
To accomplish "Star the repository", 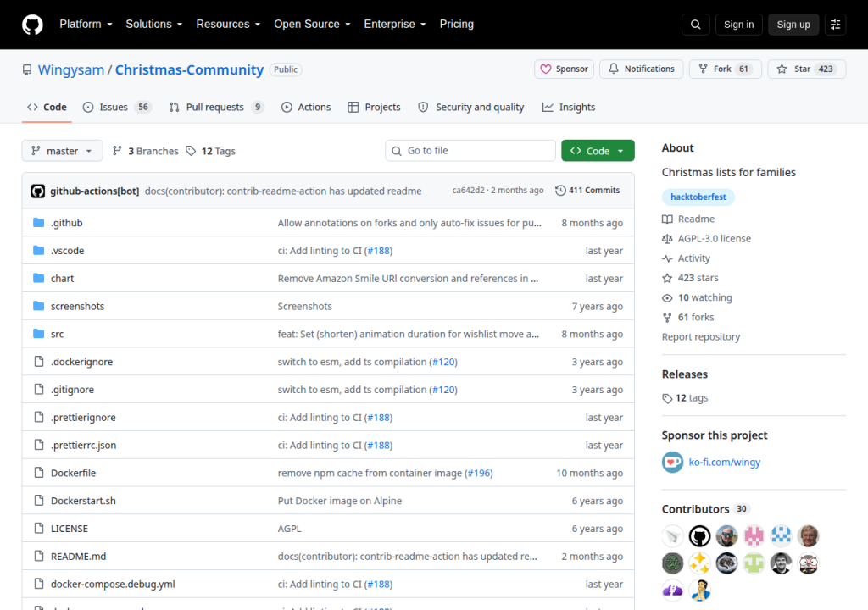I will 807,69.
